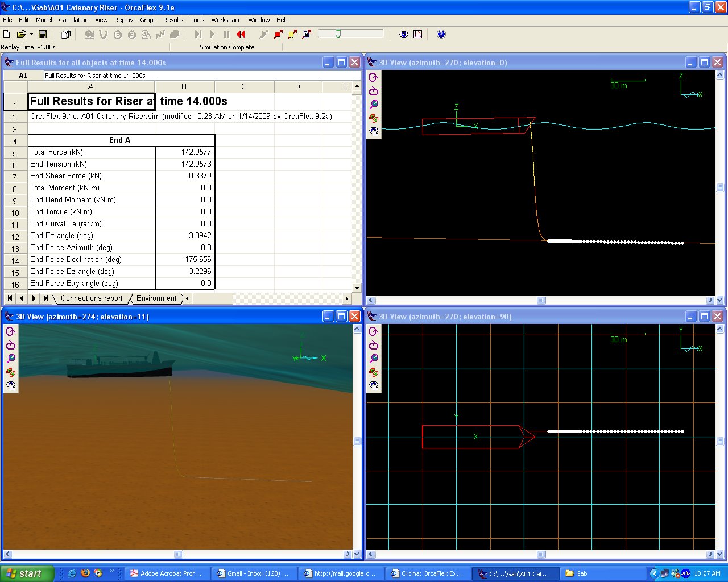Screen dimensions: 728x582
Task: Switch to the Connections report sheet tab
Action: pyautogui.click(x=92, y=298)
